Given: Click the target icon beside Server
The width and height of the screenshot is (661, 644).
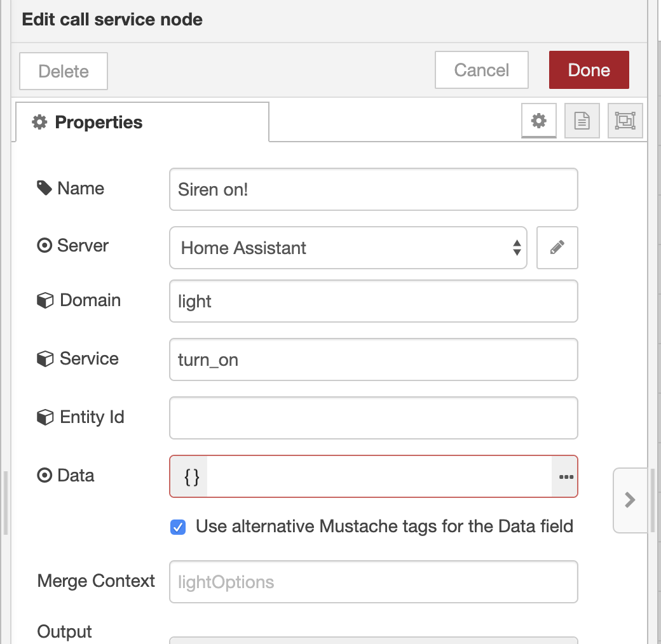Looking at the screenshot, I should [43, 245].
